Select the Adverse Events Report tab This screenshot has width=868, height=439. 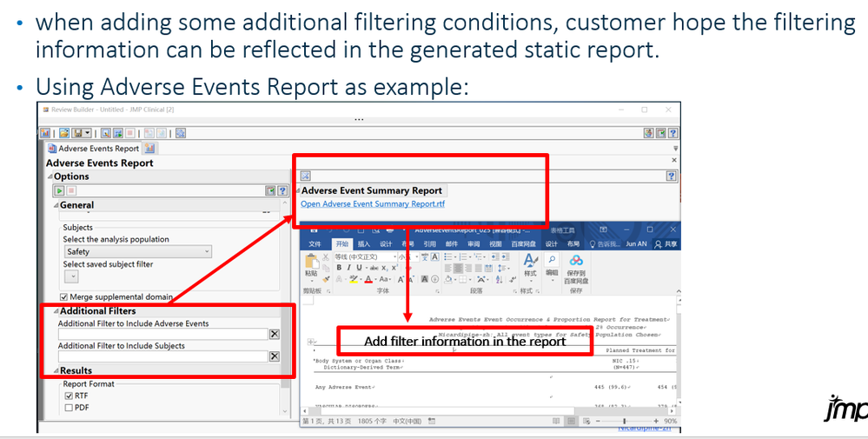93,149
